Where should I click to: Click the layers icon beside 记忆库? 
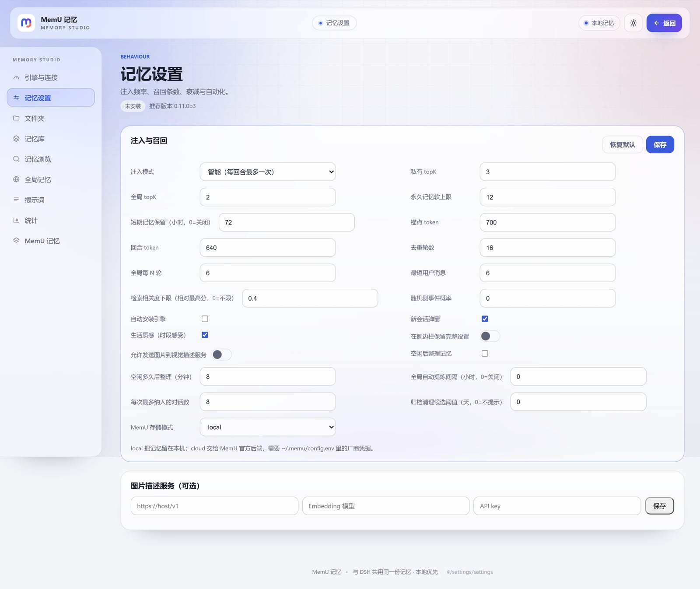[x=16, y=139]
